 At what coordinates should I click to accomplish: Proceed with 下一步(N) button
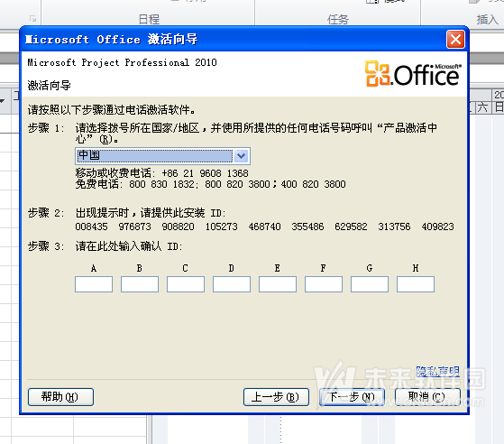(x=352, y=397)
